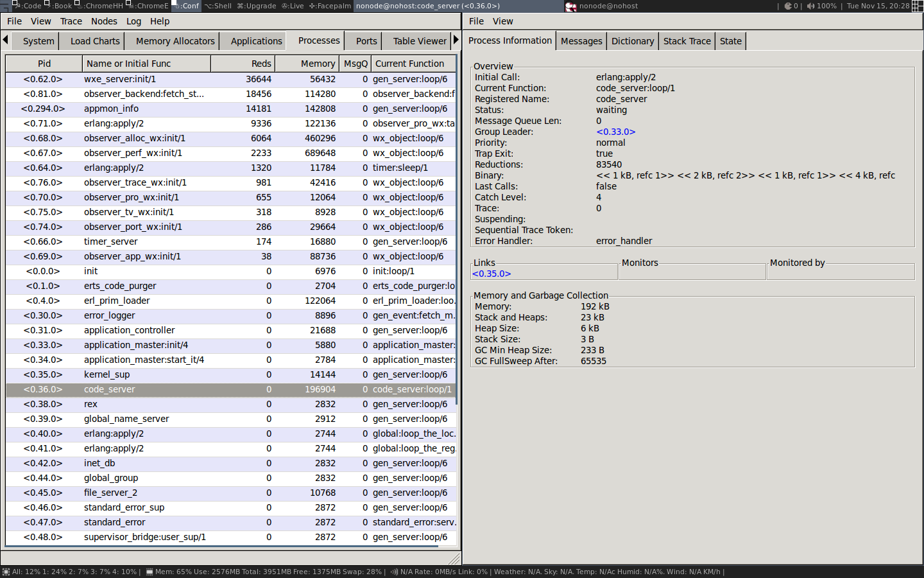Open linked process <0.35.0>
Screen dimensions: 924x578
492,274
